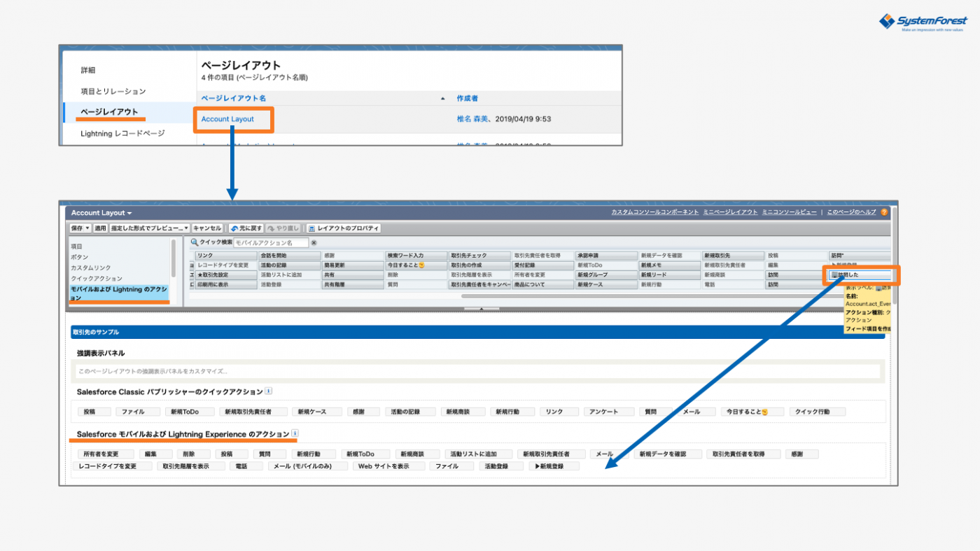This screenshot has height=551, width=980.
Task: Select ページレイアウト in the sidebar
Action: pos(109,111)
